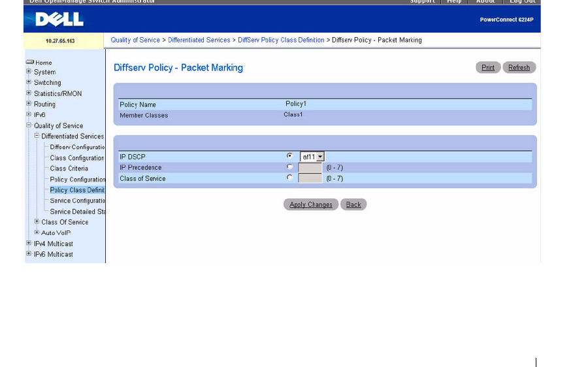Click the IP Precedence input field
The height and width of the screenshot is (367, 588).
pos(310,168)
